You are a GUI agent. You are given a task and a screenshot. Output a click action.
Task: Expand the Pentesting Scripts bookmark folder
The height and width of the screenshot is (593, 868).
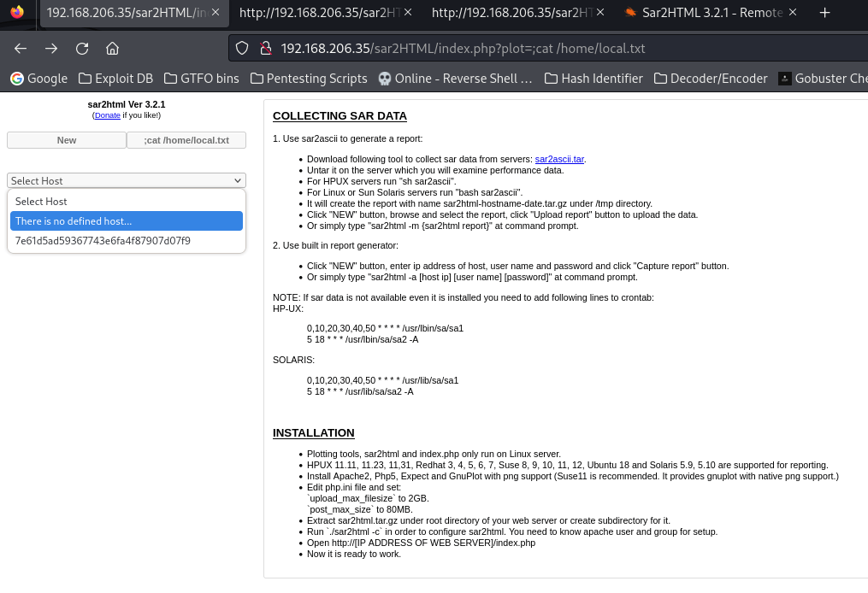(x=308, y=79)
